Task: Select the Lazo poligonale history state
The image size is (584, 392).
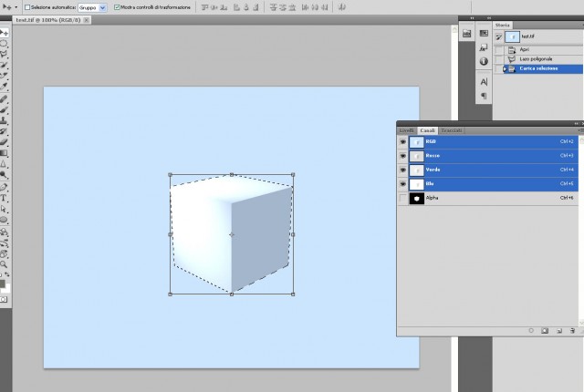Action: (544, 59)
